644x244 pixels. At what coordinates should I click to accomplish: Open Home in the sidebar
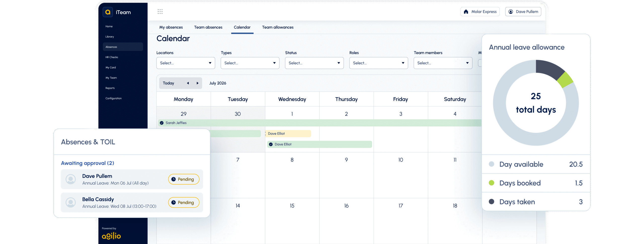click(x=109, y=26)
